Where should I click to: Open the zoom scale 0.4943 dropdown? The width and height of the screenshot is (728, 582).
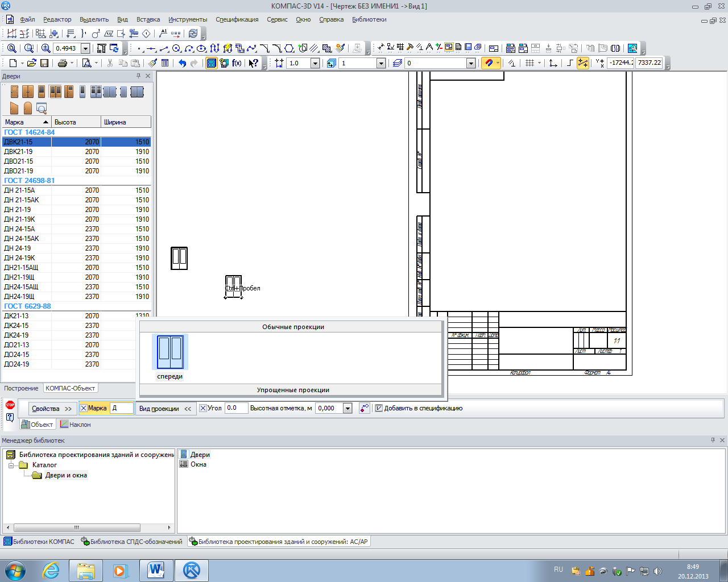tap(85, 48)
